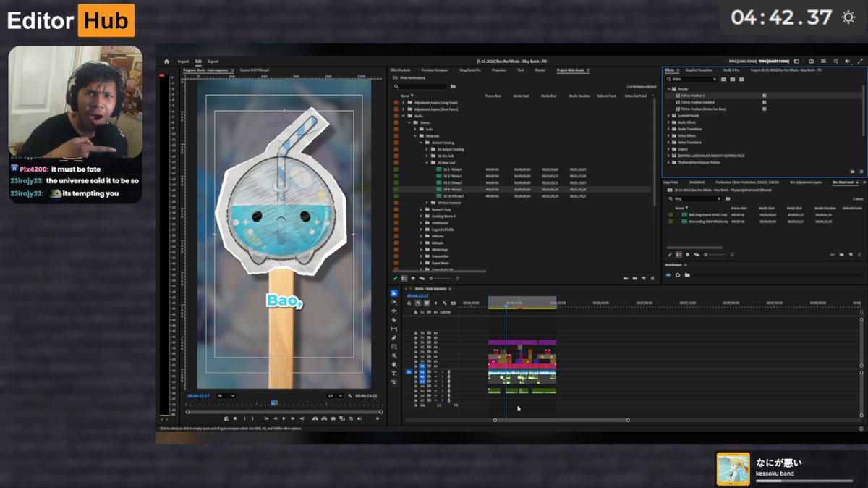Open the Bin: Adjustment Layers tab

pyautogui.click(x=806, y=182)
